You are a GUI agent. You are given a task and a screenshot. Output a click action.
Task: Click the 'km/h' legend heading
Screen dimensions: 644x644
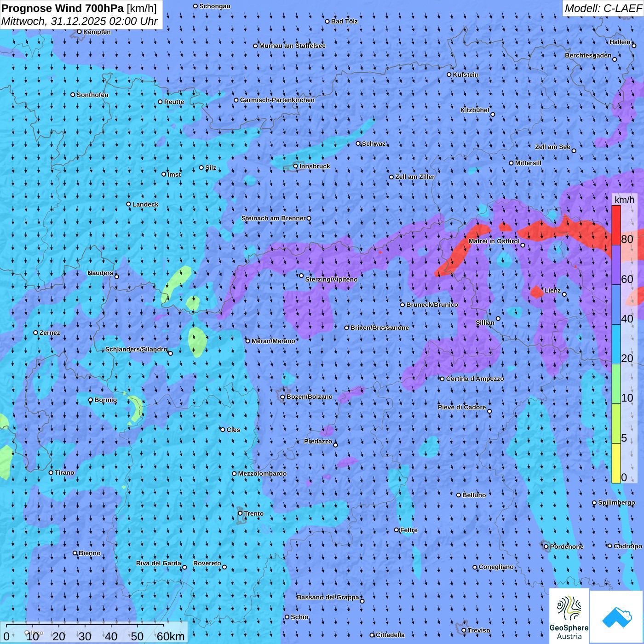[x=624, y=200]
